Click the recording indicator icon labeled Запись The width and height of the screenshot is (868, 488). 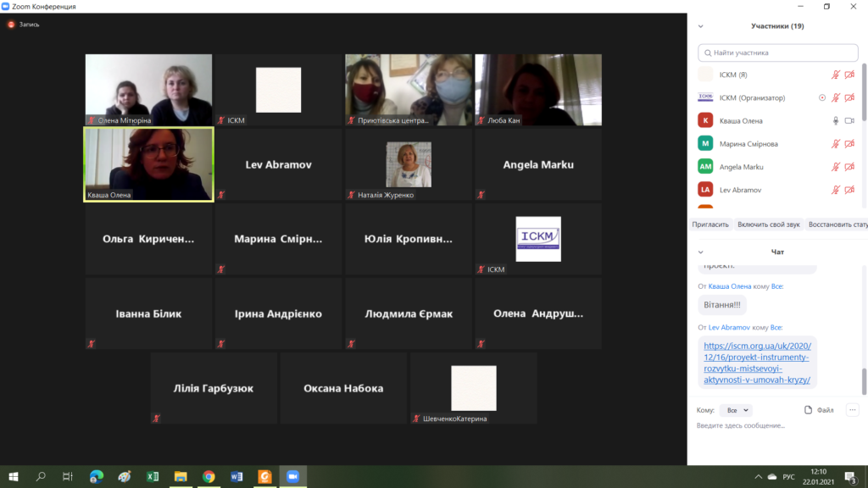coord(11,25)
